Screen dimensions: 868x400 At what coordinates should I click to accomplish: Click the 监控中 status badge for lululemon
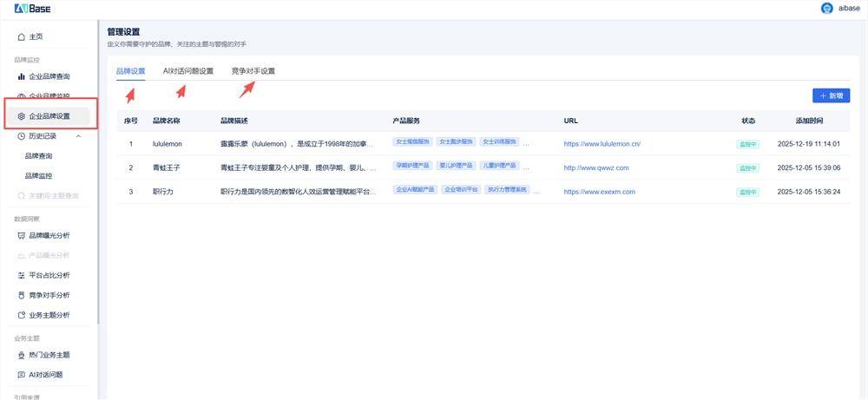748,144
